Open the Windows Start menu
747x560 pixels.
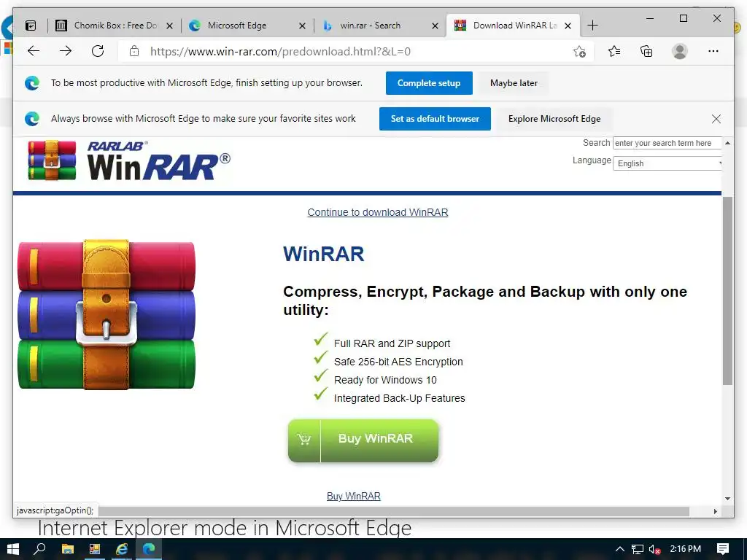13,549
